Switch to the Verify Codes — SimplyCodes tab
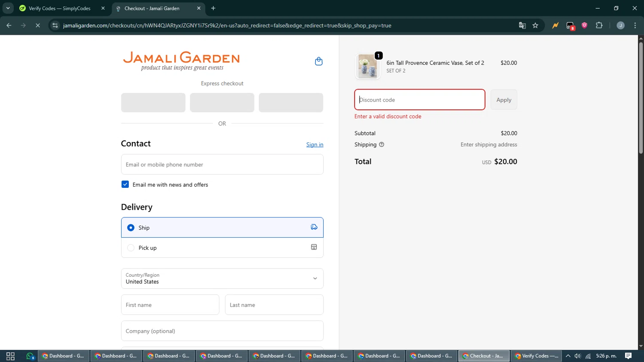The height and width of the screenshot is (362, 644). pyautogui.click(x=63, y=8)
